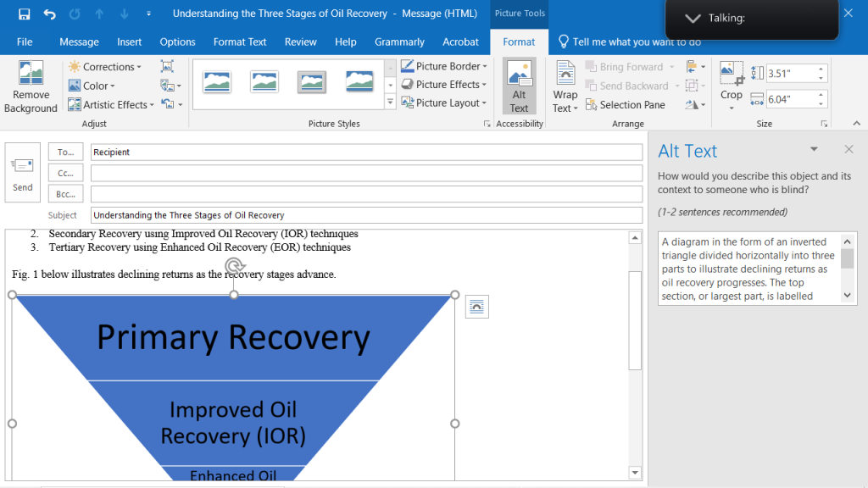Open Picture Effects dropdown

444,85
